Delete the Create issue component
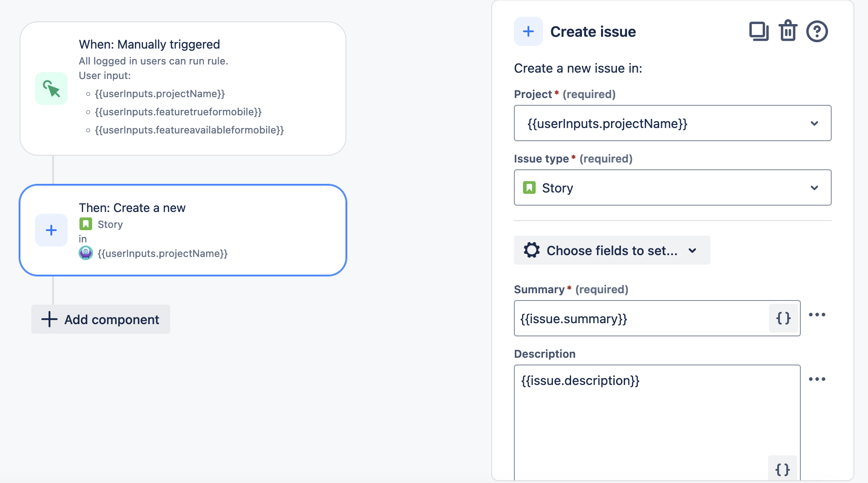Screen dimensions: 868x483 (788, 31)
